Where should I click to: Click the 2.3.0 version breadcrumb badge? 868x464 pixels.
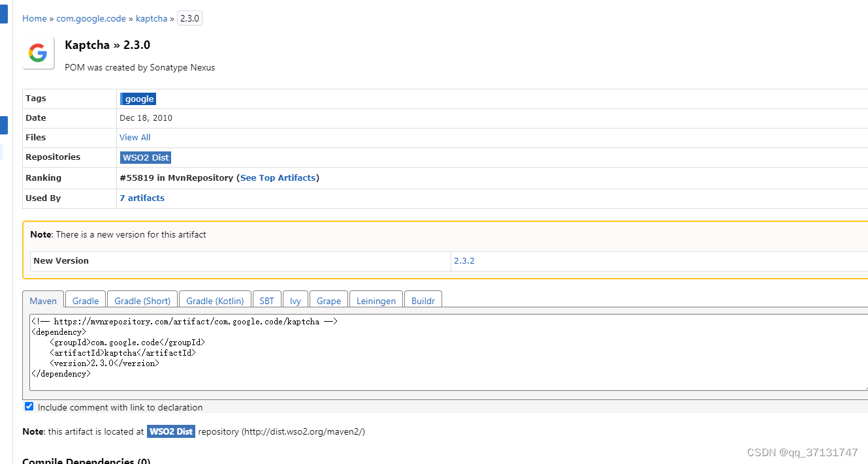pyautogui.click(x=189, y=18)
